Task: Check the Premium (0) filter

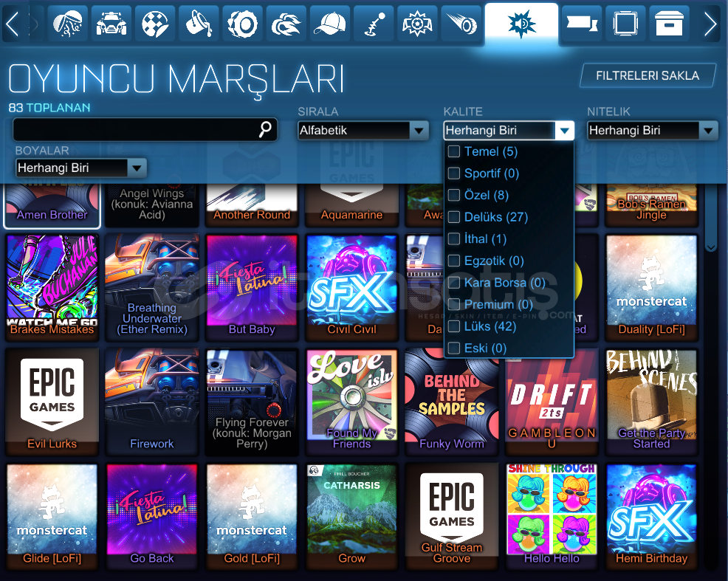Action: click(454, 304)
